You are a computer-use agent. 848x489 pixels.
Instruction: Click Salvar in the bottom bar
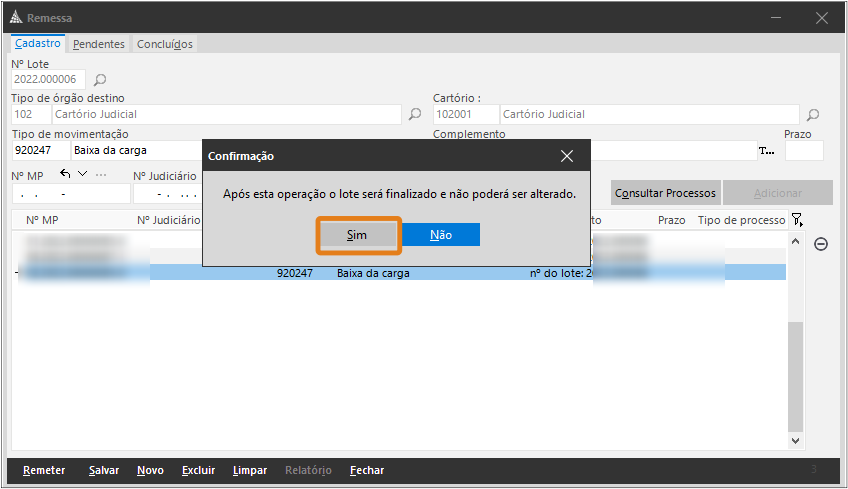click(104, 471)
